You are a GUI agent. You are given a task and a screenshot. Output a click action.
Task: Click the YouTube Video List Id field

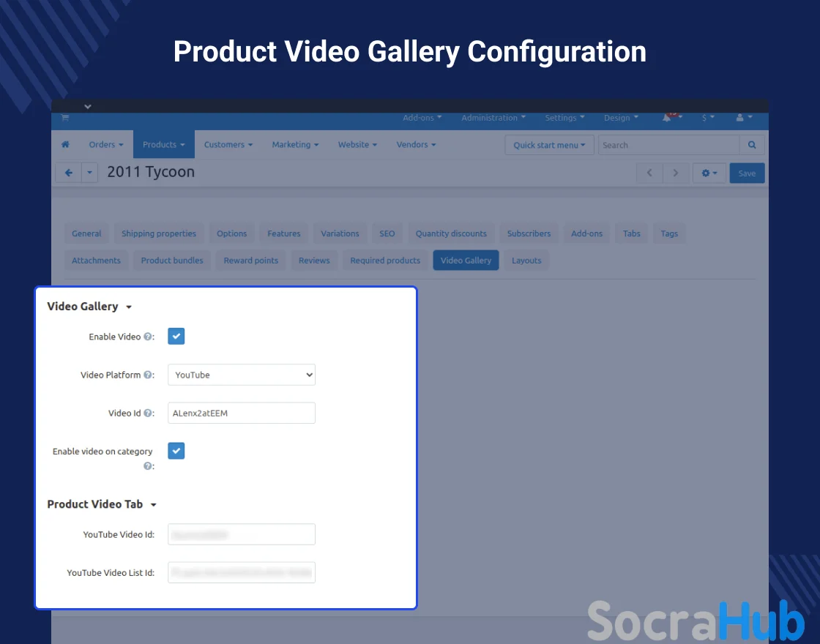[242, 572]
